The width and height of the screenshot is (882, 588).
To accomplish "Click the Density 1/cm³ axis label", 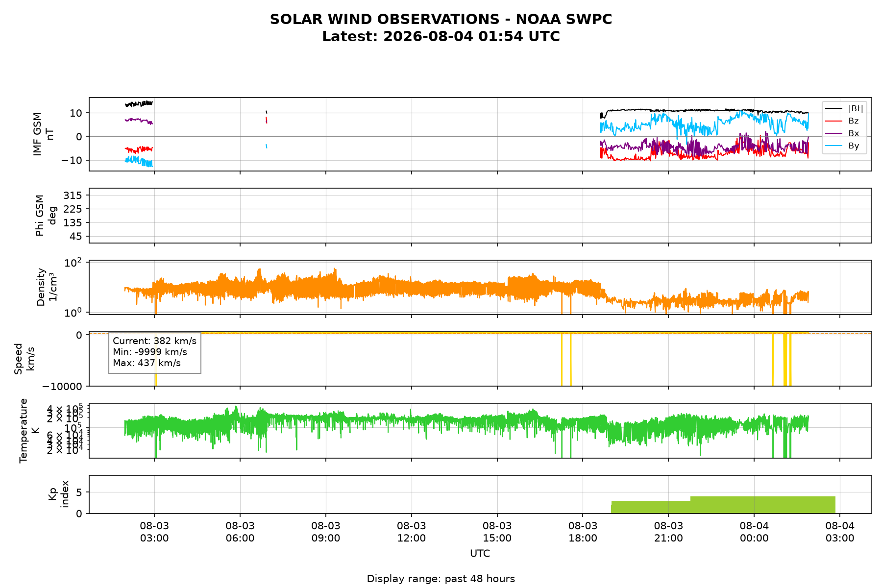I will pos(47,287).
